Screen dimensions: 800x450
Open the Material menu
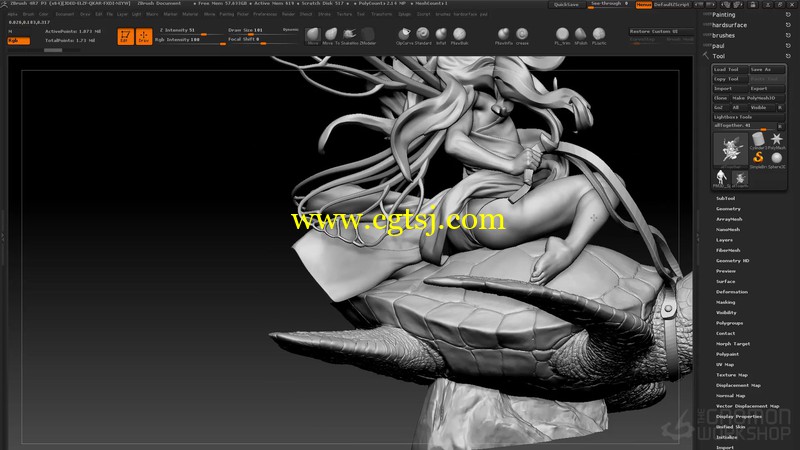(x=190, y=14)
